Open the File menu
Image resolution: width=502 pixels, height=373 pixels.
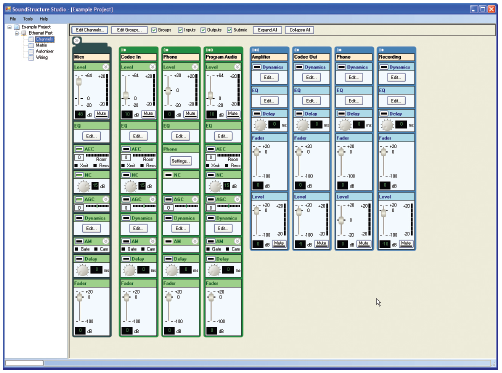click(13, 19)
